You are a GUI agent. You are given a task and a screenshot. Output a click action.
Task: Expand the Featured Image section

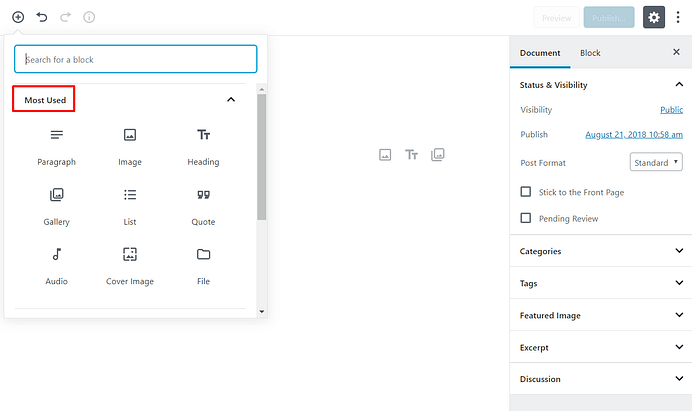[x=601, y=315]
